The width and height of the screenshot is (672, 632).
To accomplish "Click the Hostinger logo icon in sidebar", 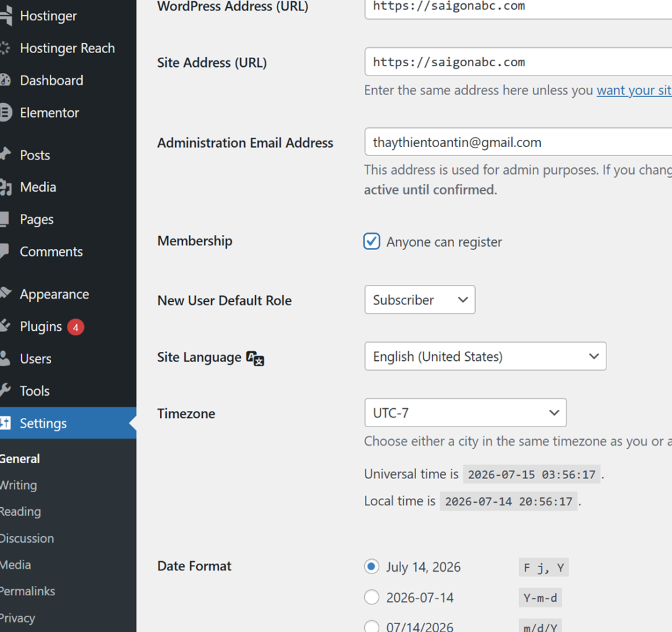I will click(5, 16).
